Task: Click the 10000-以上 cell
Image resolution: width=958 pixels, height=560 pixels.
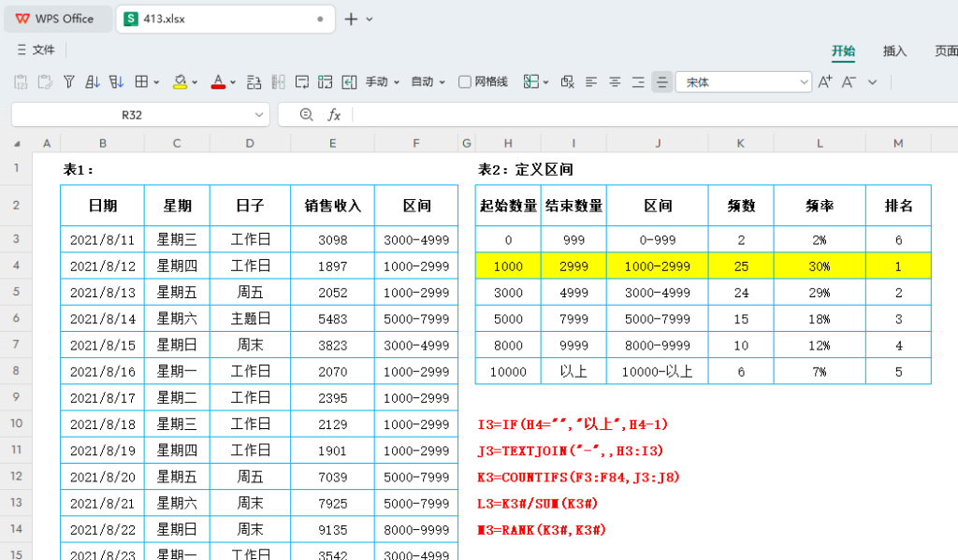Action: 658,371
